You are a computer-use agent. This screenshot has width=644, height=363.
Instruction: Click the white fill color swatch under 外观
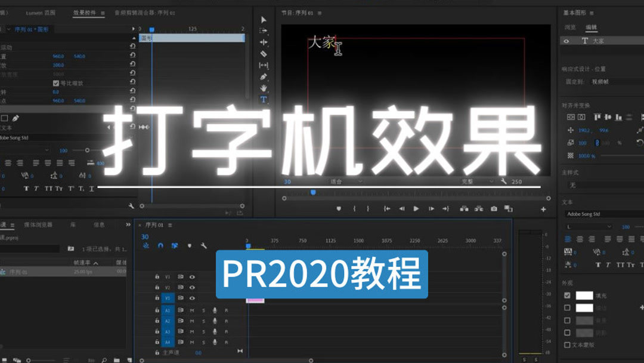(x=584, y=296)
